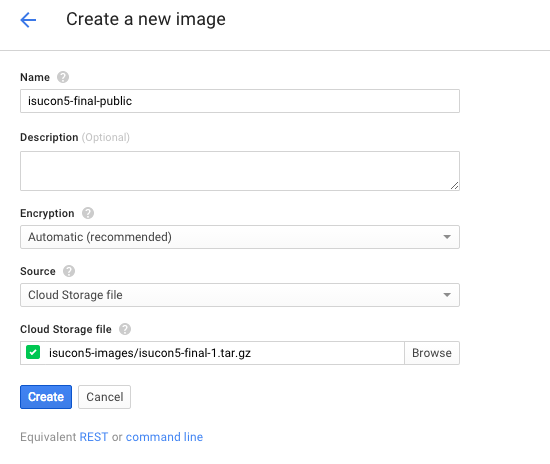
Task: Click the Create a new image heading
Action: pos(146,19)
